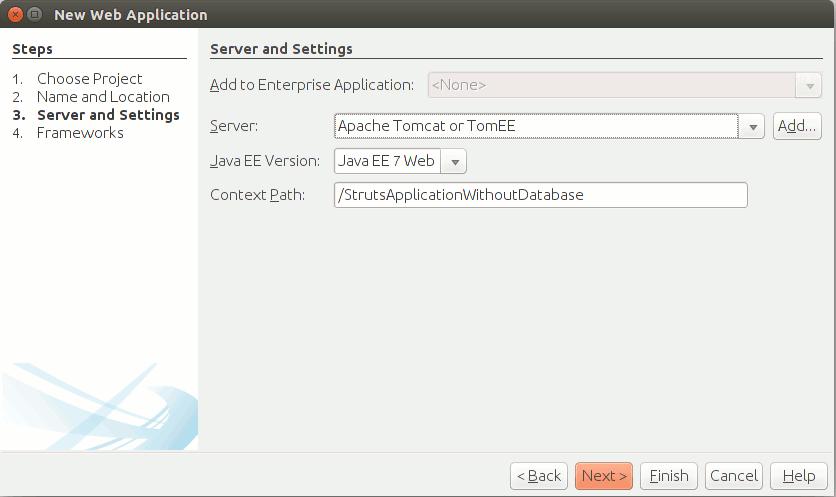Select the Apache Tomcat or TomEE server field

click(x=536, y=126)
